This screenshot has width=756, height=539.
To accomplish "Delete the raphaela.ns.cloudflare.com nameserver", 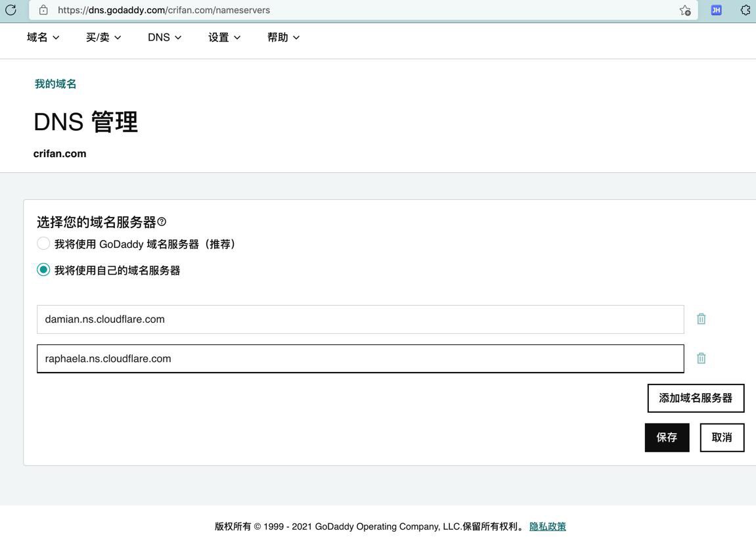I will (701, 358).
